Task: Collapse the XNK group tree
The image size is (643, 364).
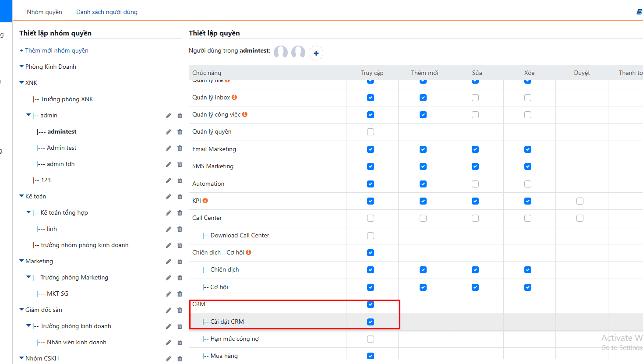Action: click(x=22, y=82)
